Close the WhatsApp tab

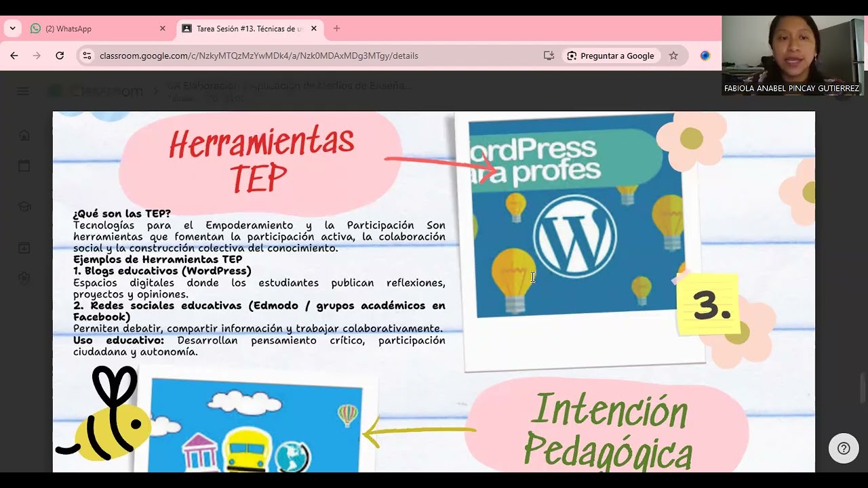click(162, 28)
